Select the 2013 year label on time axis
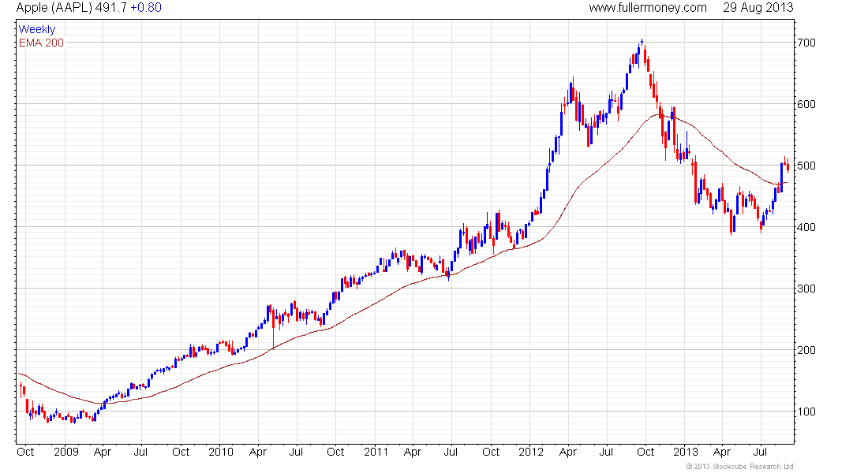The height and width of the screenshot is (473, 868). [x=685, y=452]
